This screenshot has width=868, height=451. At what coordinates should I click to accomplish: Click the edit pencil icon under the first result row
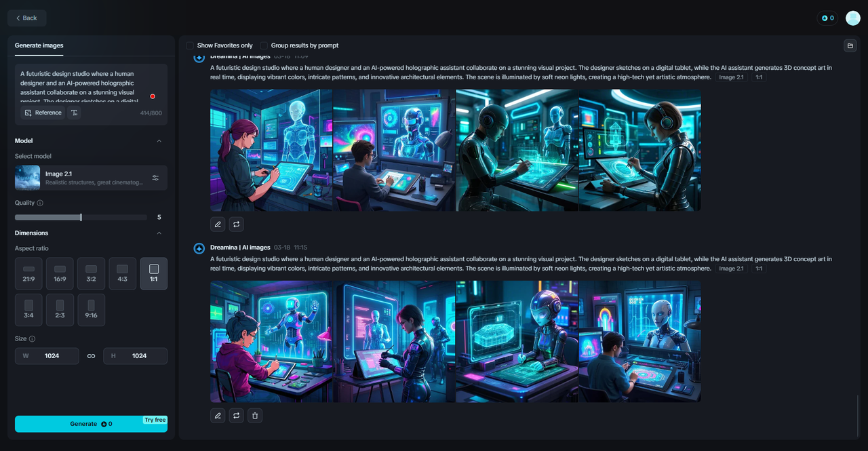[218, 224]
